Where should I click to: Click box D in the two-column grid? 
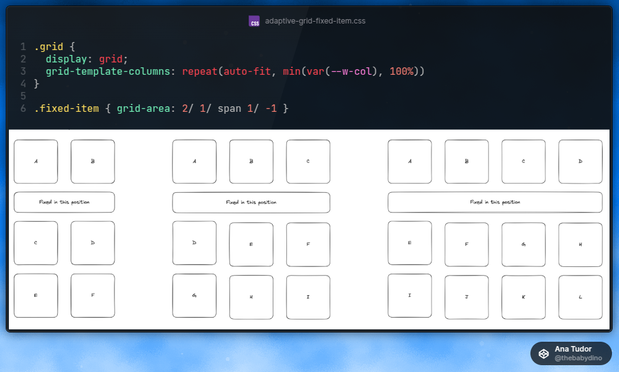93,243
